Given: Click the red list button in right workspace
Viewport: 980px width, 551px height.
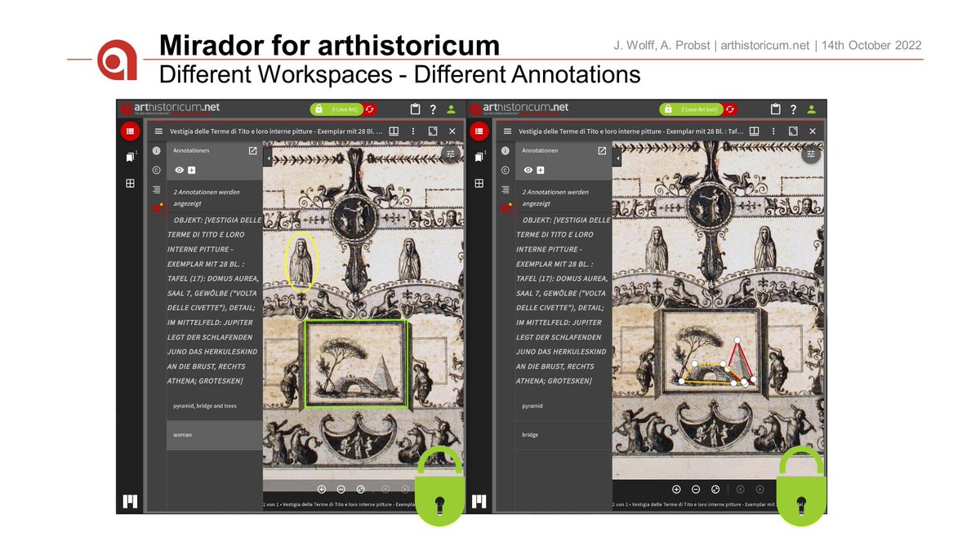Looking at the screenshot, I should [x=479, y=131].
